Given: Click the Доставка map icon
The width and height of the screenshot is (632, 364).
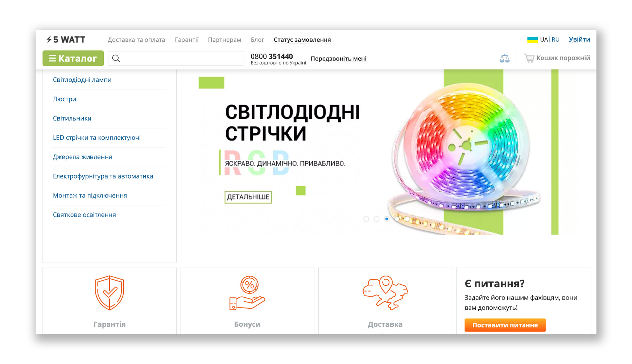Looking at the screenshot, I should [385, 293].
